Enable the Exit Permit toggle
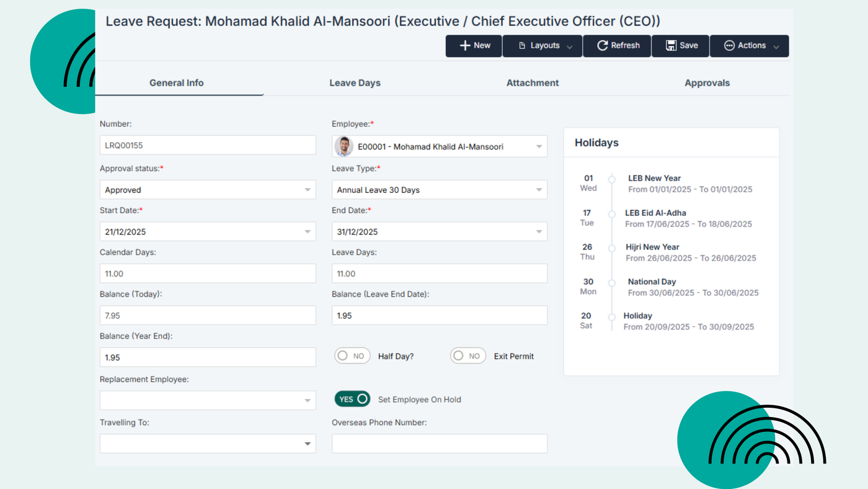 (x=468, y=356)
